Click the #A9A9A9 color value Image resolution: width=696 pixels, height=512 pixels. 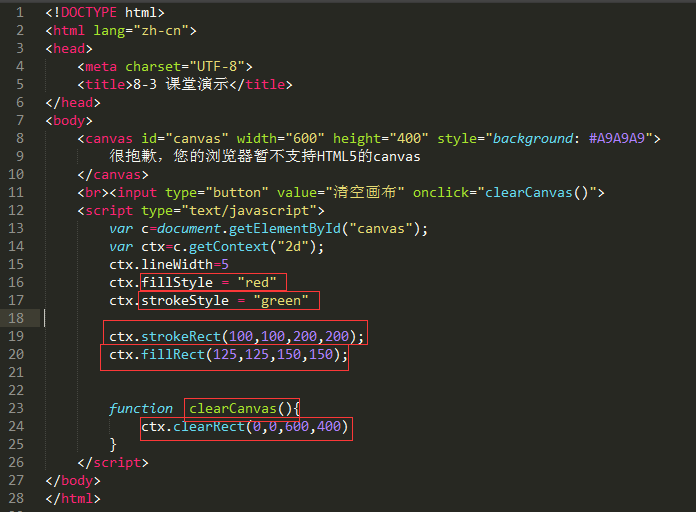point(617,139)
